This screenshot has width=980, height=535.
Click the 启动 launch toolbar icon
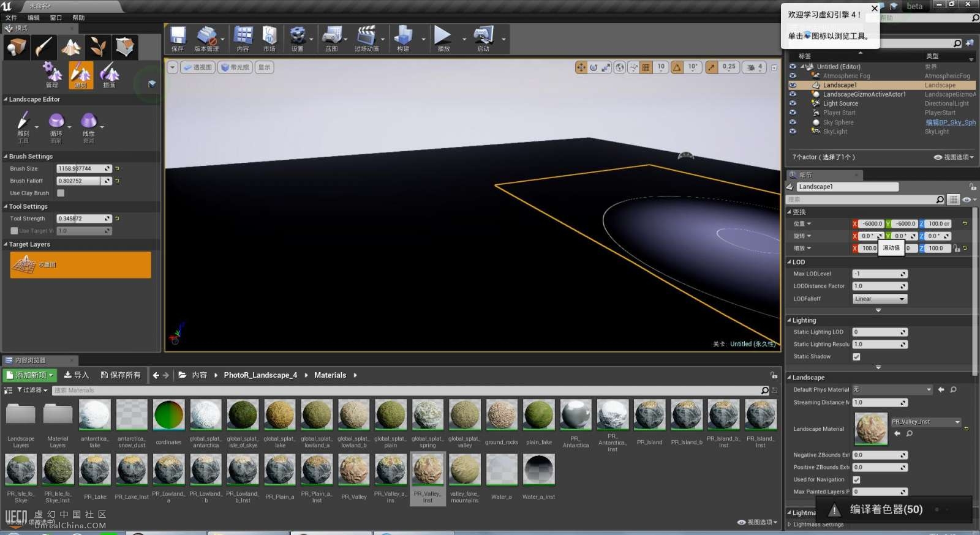[x=483, y=39]
